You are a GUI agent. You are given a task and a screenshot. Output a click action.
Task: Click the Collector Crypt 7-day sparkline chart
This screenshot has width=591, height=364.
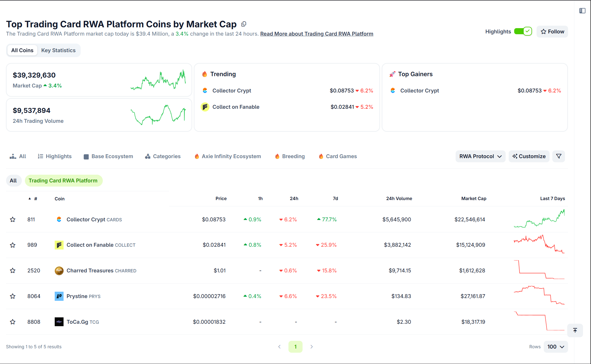tap(539, 219)
